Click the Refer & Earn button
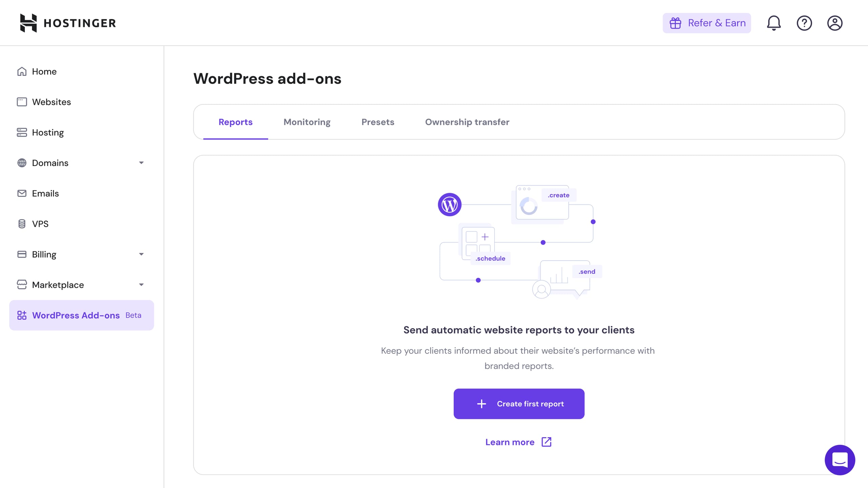This screenshot has height=488, width=868. pos(707,23)
